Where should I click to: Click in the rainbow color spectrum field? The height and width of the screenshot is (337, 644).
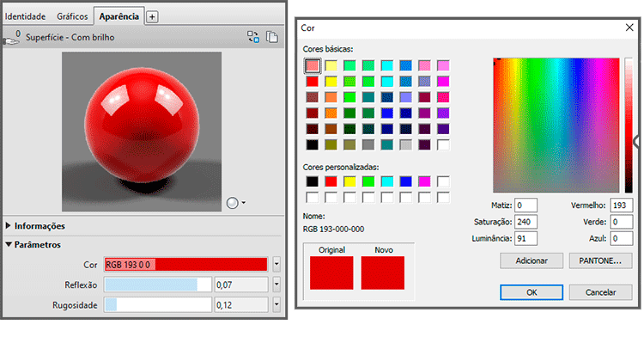556,126
